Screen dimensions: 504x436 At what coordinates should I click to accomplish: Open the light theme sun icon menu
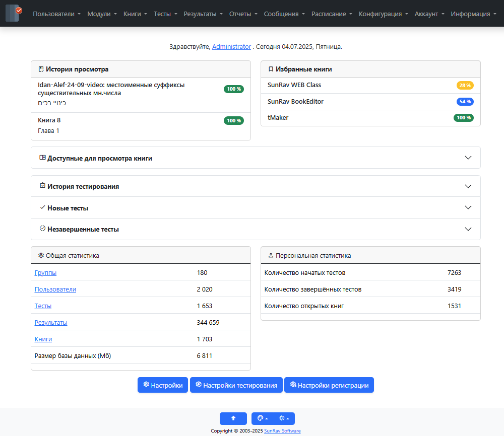tap(282, 418)
